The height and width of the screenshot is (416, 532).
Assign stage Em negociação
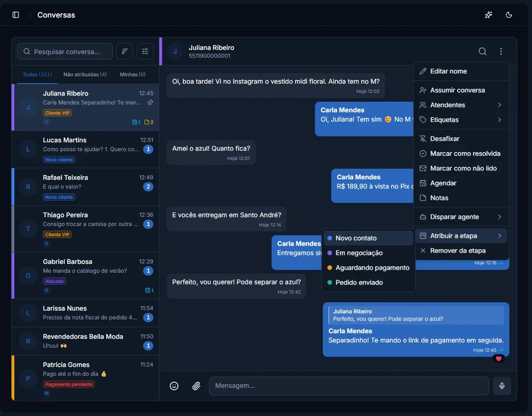click(369, 253)
